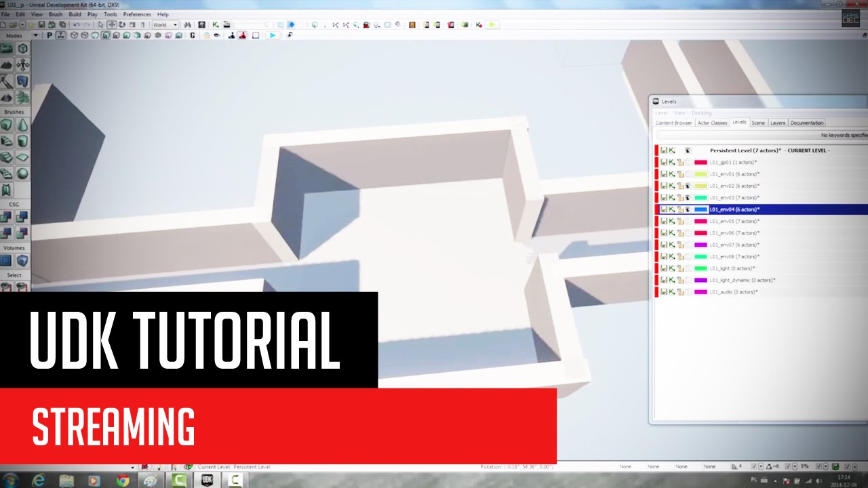Open the Documentation tab

(807, 123)
